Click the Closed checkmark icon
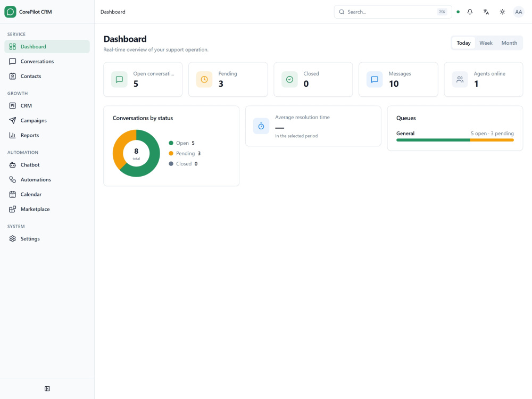Viewport: 532px width, 399px height. click(x=289, y=79)
